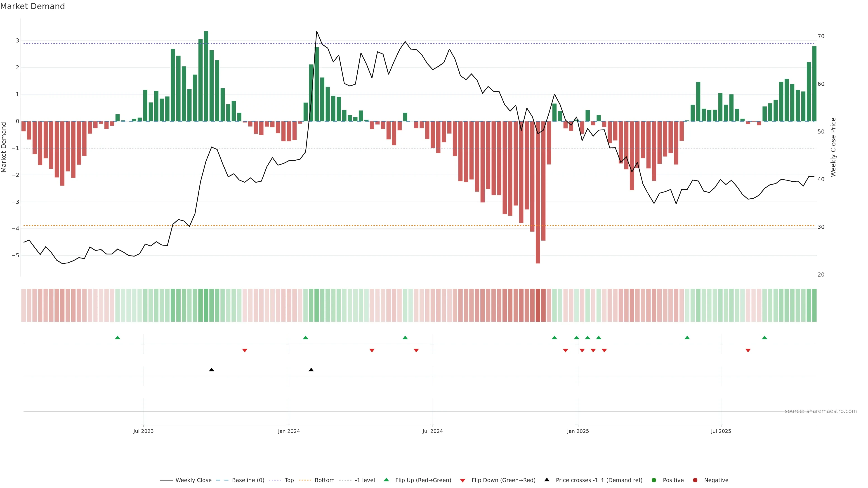
Task: Toggle the Baseline (0) legend entry
Action: tap(248, 480)
